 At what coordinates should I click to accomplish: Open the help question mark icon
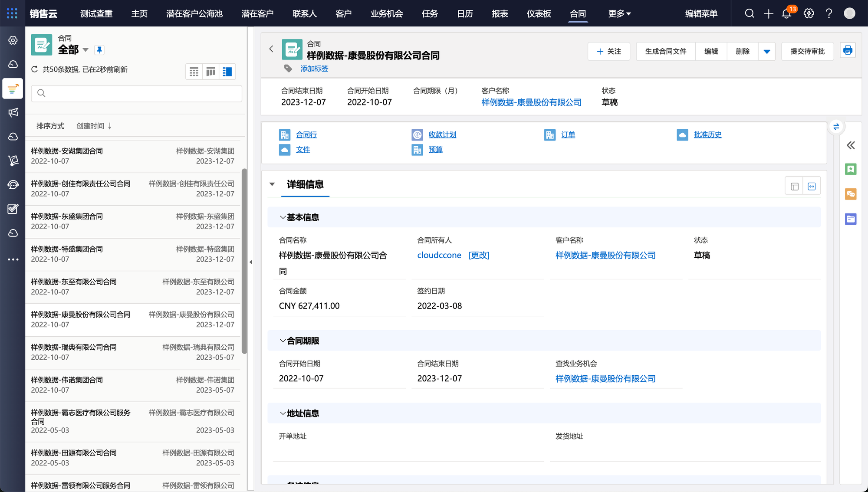coord(829,13)
